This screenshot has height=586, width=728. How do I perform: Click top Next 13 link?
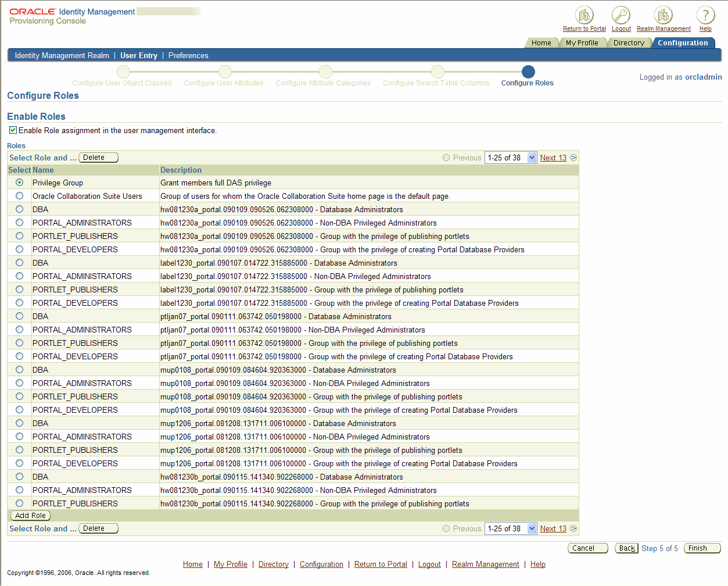553,158
